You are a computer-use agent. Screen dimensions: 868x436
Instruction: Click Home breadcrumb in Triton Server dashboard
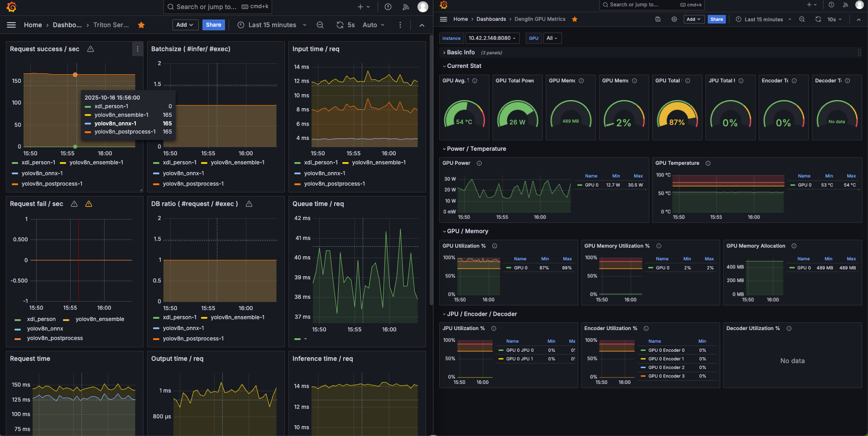point(33,25)
